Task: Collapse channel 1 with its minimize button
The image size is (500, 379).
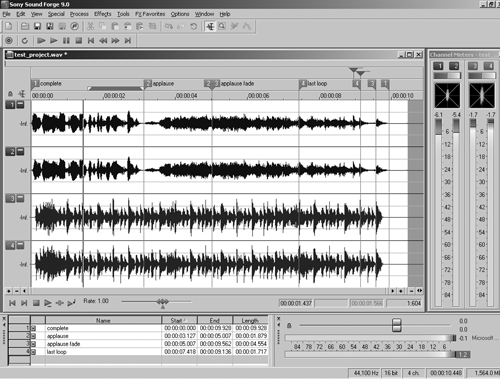Action: click(x=20, y=105)
